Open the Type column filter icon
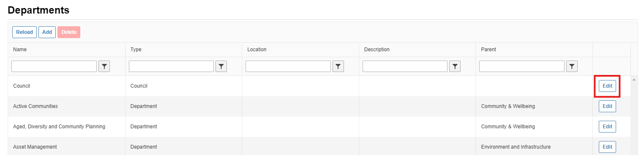Screen dimensions: 644x155 point(221,66)
